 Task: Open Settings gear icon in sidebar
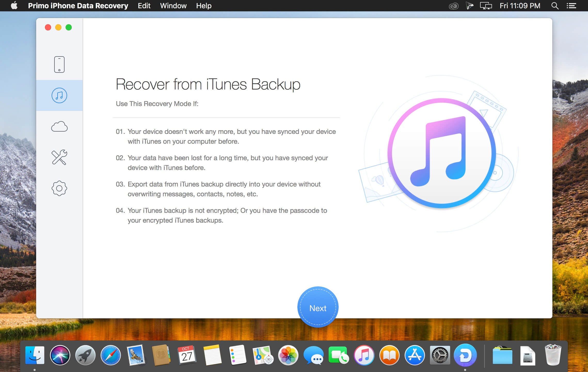(x=59, y=188)
